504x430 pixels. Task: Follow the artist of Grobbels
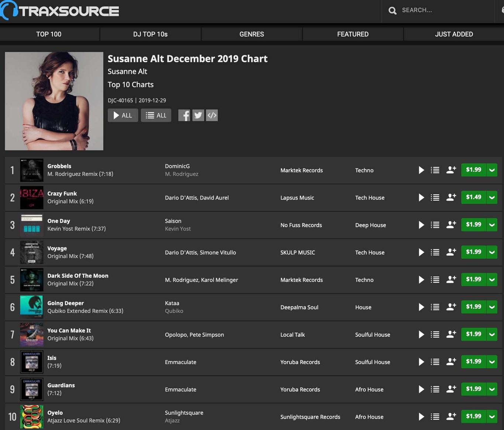pyautogui.click(x=451, y=170)
